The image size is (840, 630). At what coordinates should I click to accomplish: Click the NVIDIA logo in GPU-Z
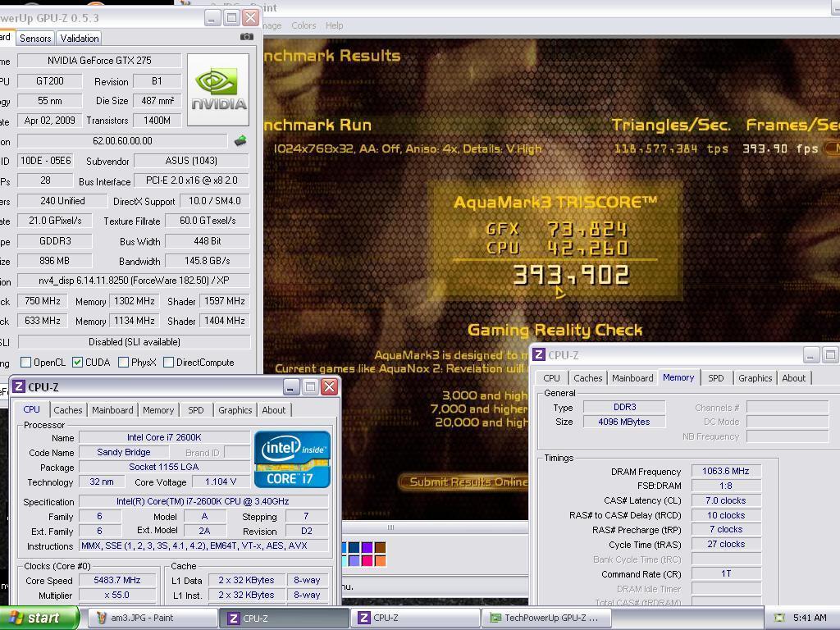point(218,89)
